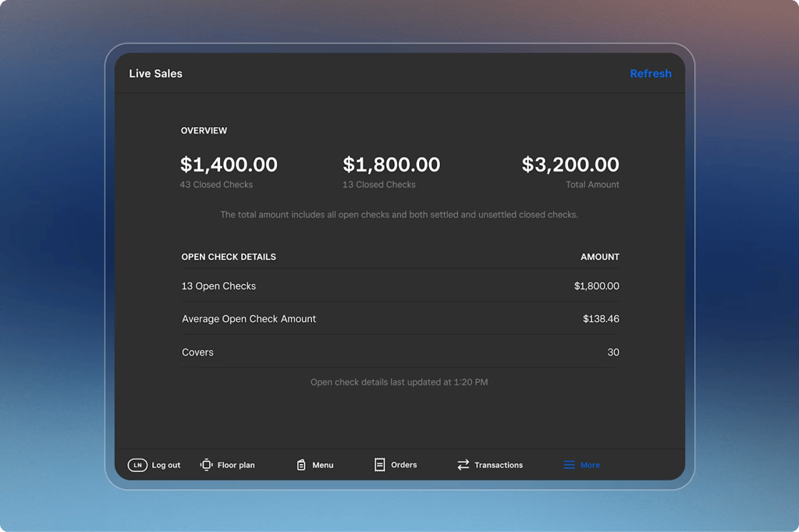
Task: Go to the Orders tab
Action: (x=403, y=465)
